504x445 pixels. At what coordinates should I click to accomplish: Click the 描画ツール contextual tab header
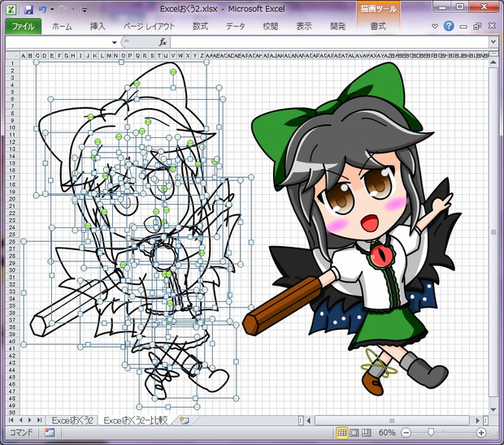[378, 9]
